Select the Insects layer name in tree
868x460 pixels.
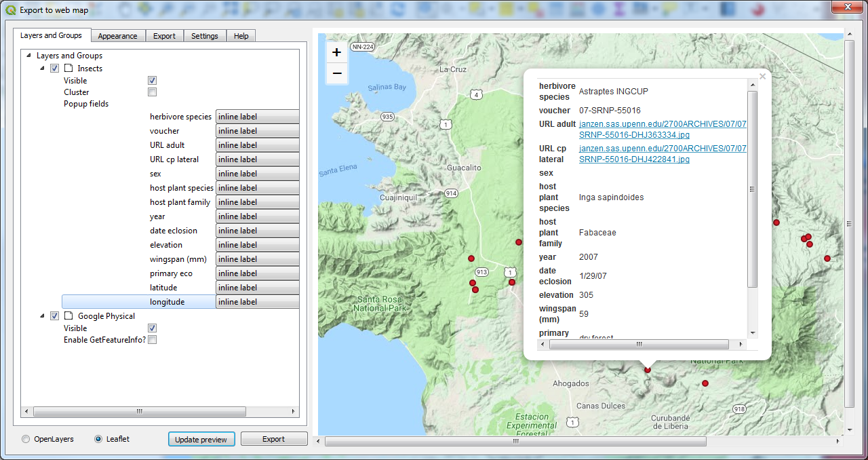click(x=90, y=68)
